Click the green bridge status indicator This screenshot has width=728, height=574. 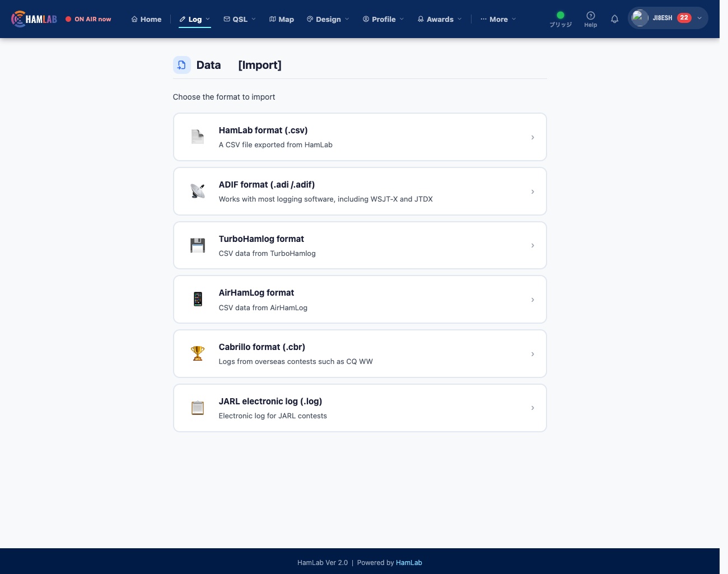561,15
